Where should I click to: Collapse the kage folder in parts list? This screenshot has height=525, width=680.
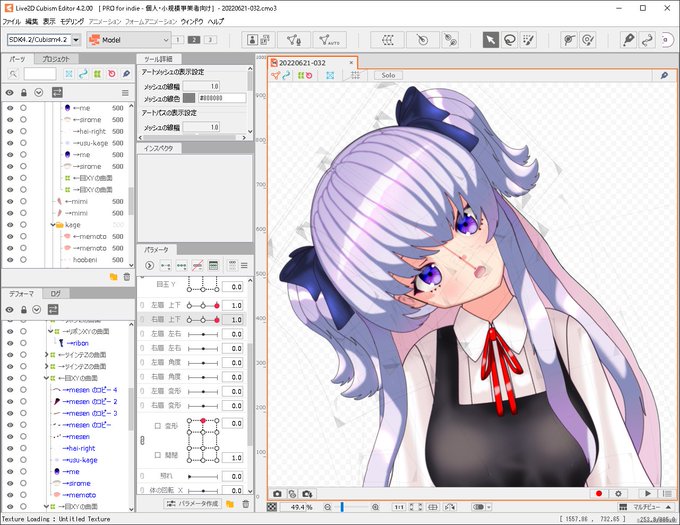(x=52, y=225)
